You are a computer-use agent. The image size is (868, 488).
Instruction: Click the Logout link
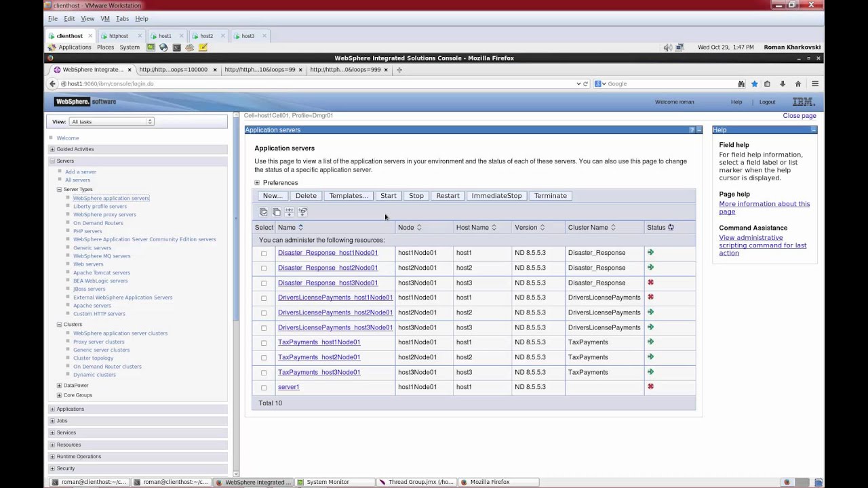tap(767, 102)
